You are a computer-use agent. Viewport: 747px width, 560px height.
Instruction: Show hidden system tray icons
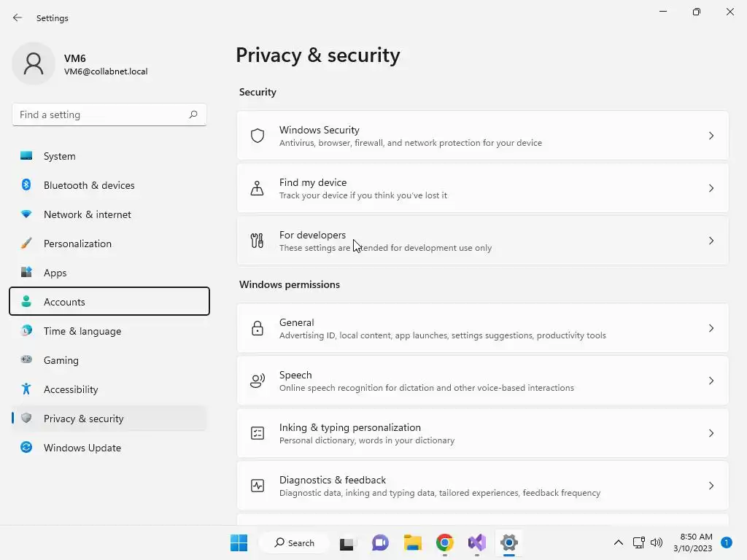pos(619,542)
